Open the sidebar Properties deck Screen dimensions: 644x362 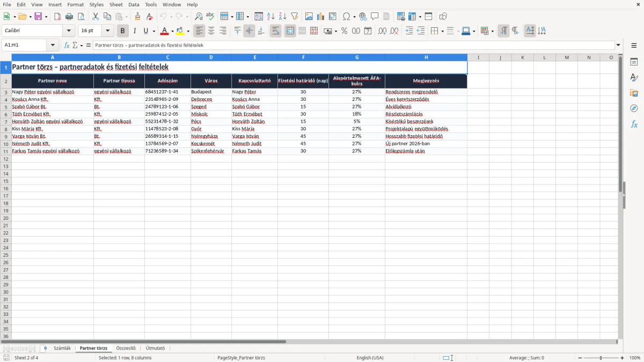point(634,62)
